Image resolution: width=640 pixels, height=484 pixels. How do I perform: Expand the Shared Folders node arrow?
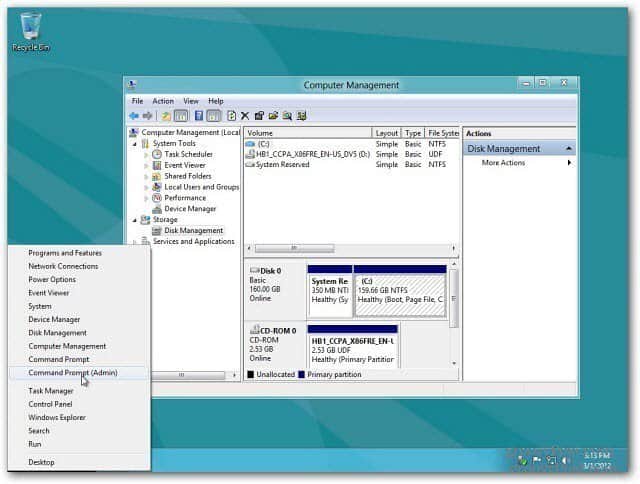click(x=146, y=177)
